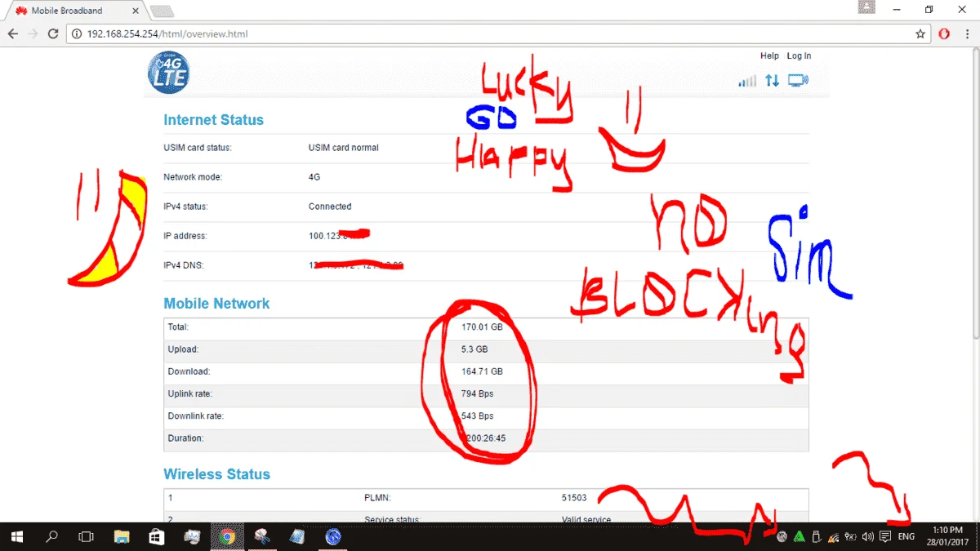Viewport: 980px width, 551px height.
Task: Open the Action Center notifications icon
Action: [885, 536]
